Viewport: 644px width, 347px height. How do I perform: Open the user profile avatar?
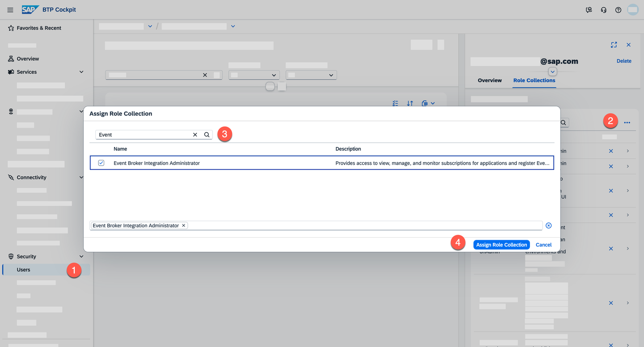click(633, 10)
